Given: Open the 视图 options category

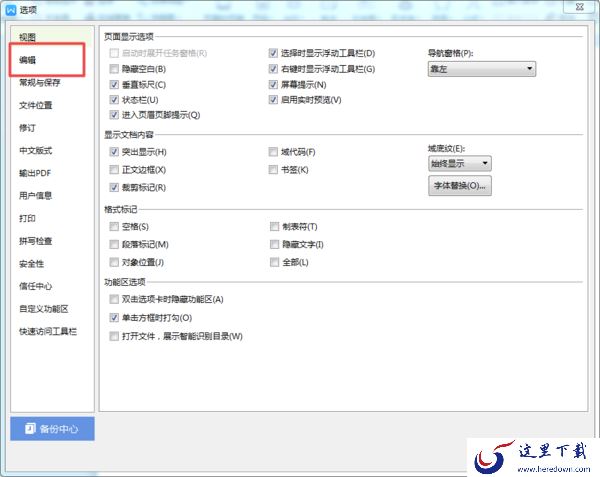Looking at the screenshot, I should pyautogui.click(x=28, y=37).
